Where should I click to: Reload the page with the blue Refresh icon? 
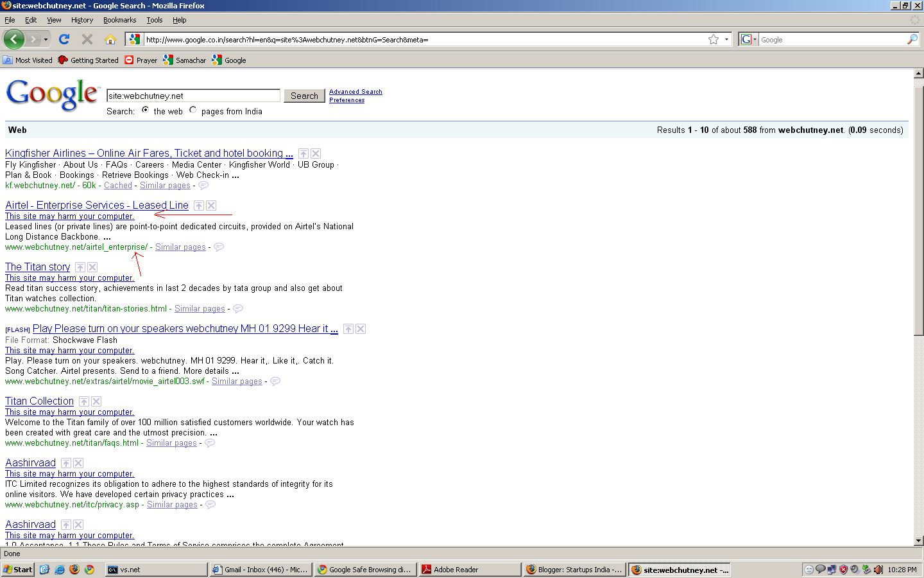(64, 39)
